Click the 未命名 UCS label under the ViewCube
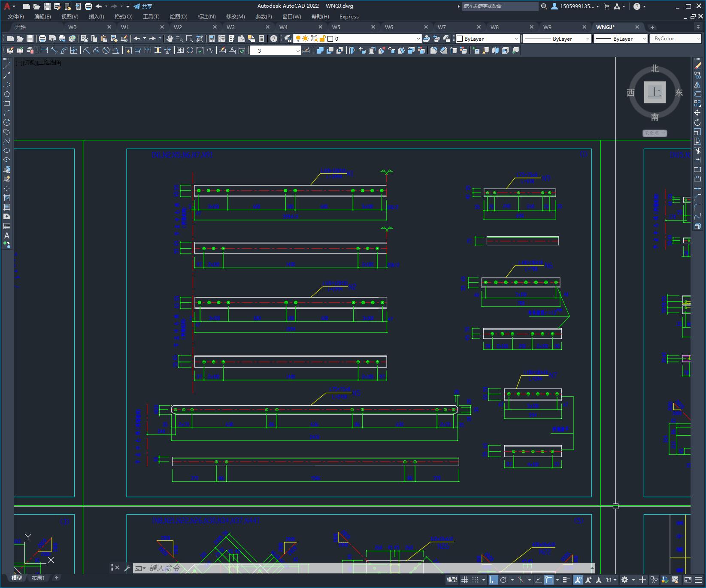This screenshot has width=706, height=588. (654, 133)
